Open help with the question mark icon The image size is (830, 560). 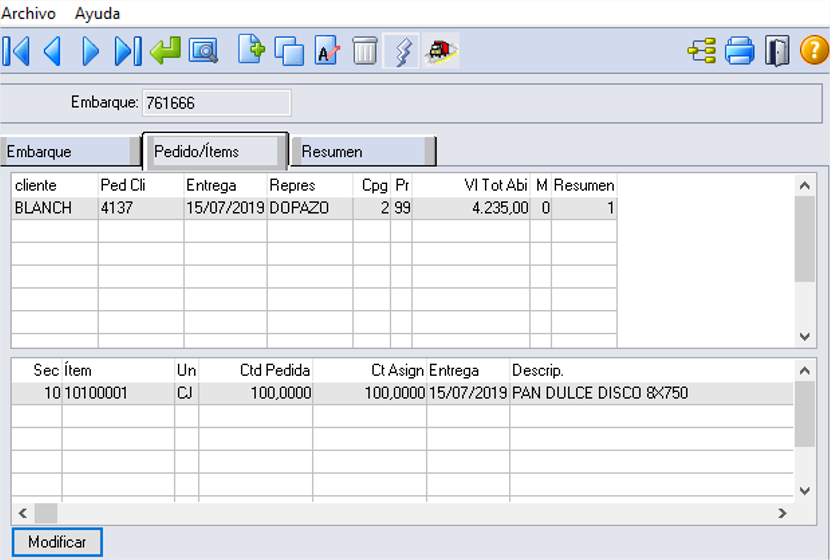click(814, 50)
